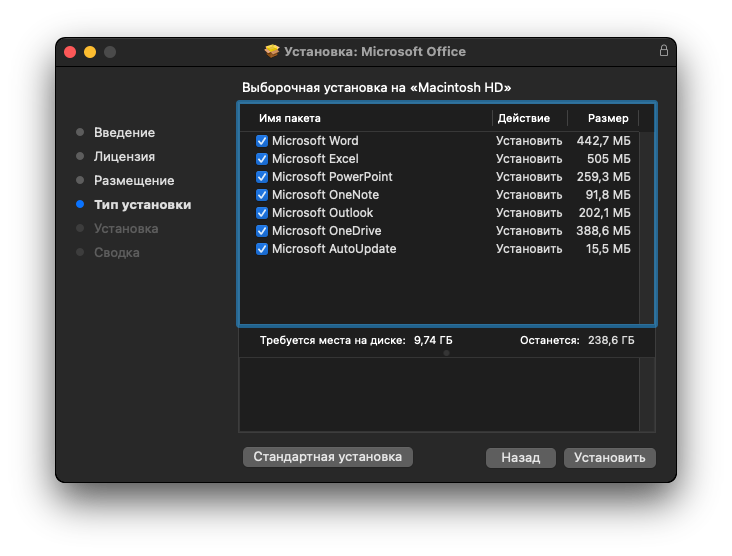Viewport: 732px width, 556px height.
Task: Toggle the Microsoft PowerPoint checkbox
Action: coord(262,177)
